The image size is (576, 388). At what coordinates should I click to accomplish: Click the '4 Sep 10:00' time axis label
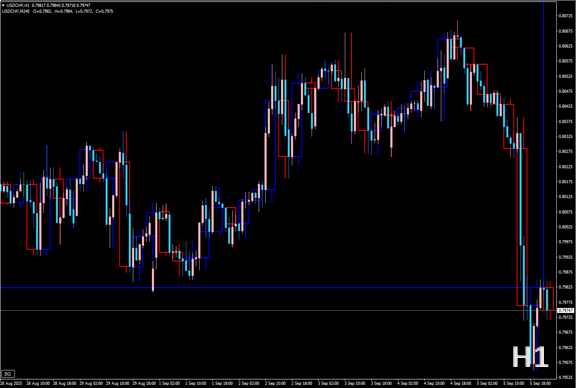point(434,383)
